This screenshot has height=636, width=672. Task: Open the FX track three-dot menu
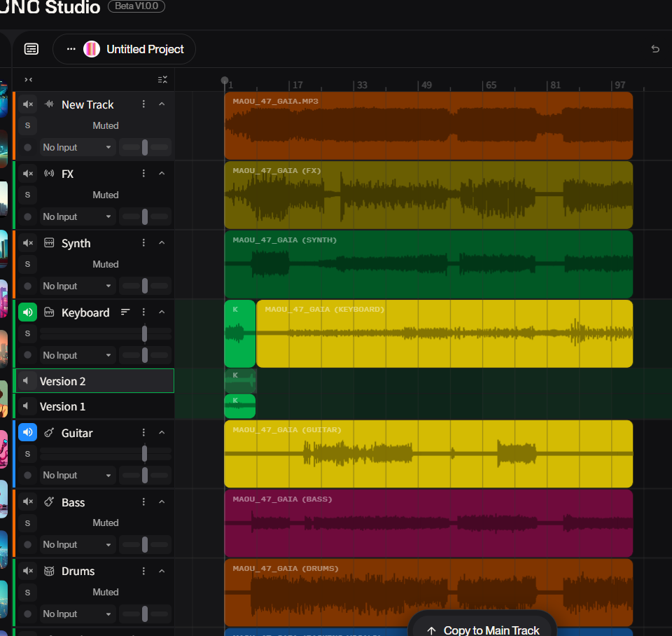click(x=143, y=174)
